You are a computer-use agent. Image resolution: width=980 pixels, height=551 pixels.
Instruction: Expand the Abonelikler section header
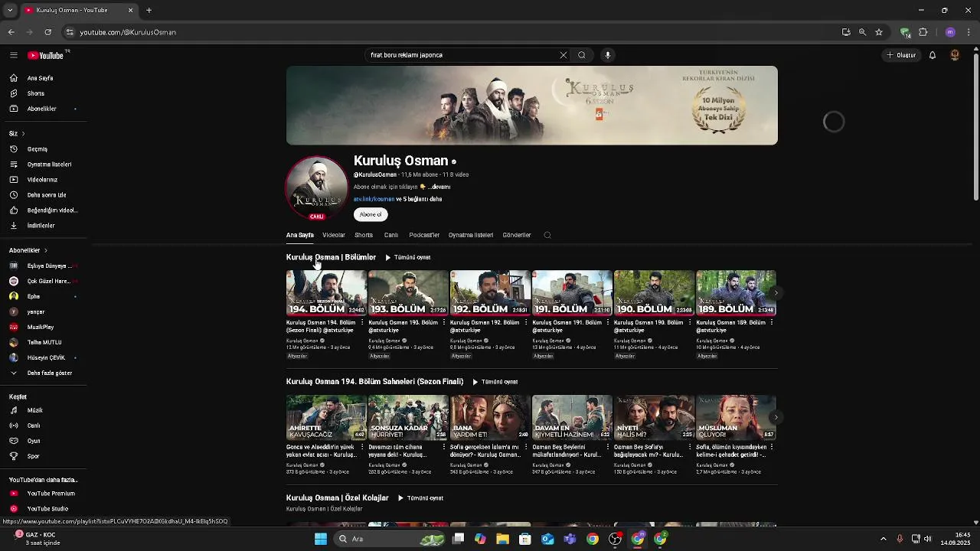[28, 250]
